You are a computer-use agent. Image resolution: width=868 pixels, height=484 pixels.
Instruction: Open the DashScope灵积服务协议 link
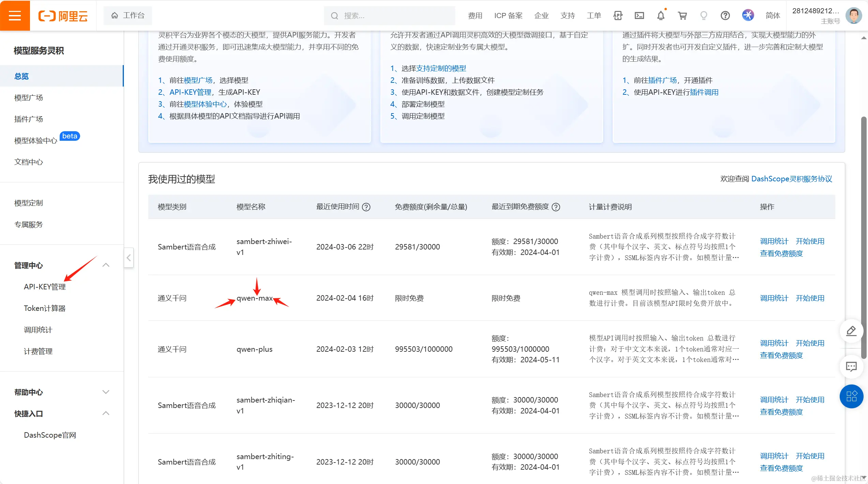tap(792, 179)
